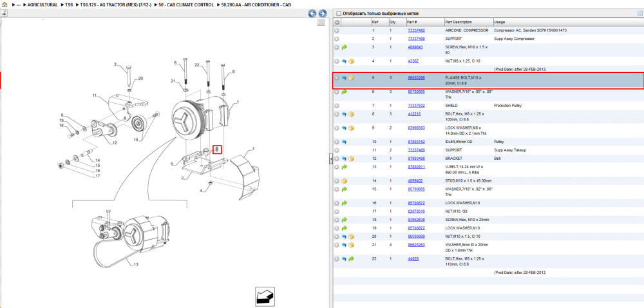This screenshot has height=308, width=644.
Task: Click the yellow box icon for Ref 12
Action: (x=352, y=159)
